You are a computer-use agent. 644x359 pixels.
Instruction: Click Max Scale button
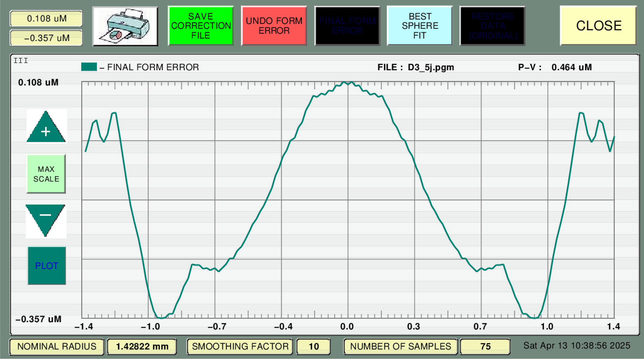46,174
